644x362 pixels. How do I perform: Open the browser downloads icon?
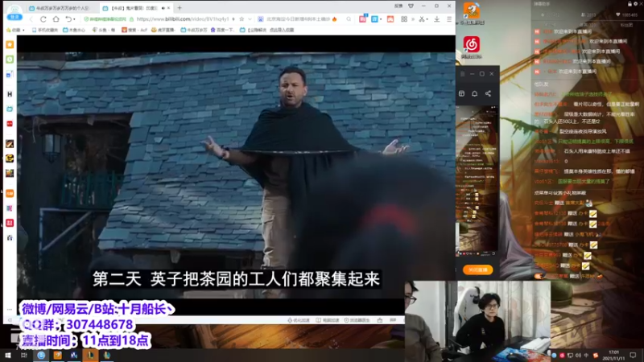[437, 19]
